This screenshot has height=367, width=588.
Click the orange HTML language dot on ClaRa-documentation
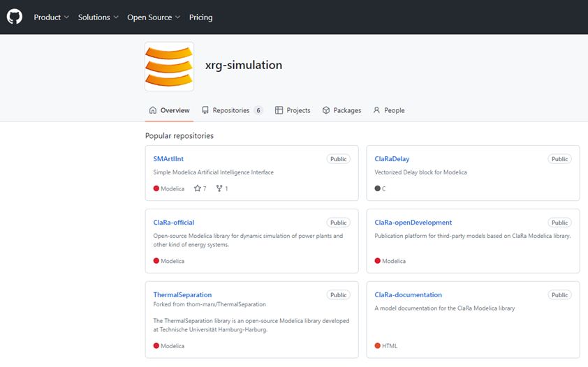tap(377, 345)
